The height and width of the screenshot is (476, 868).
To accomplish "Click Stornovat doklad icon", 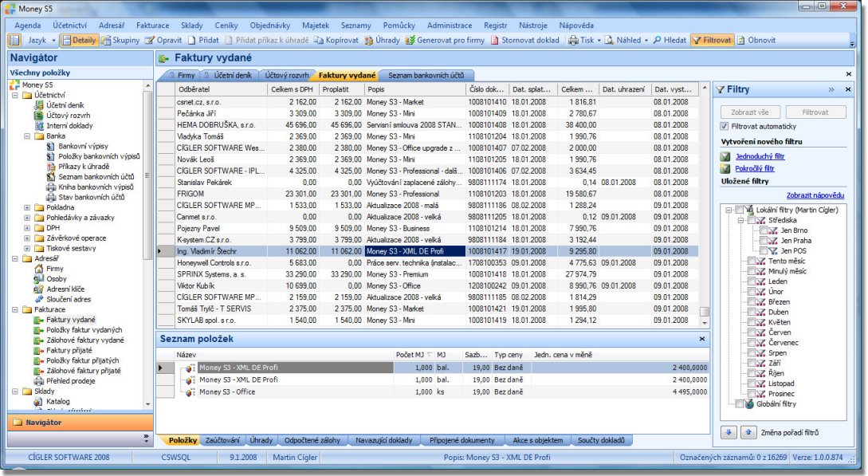I will pyautogui.click(x=494, y=40).
